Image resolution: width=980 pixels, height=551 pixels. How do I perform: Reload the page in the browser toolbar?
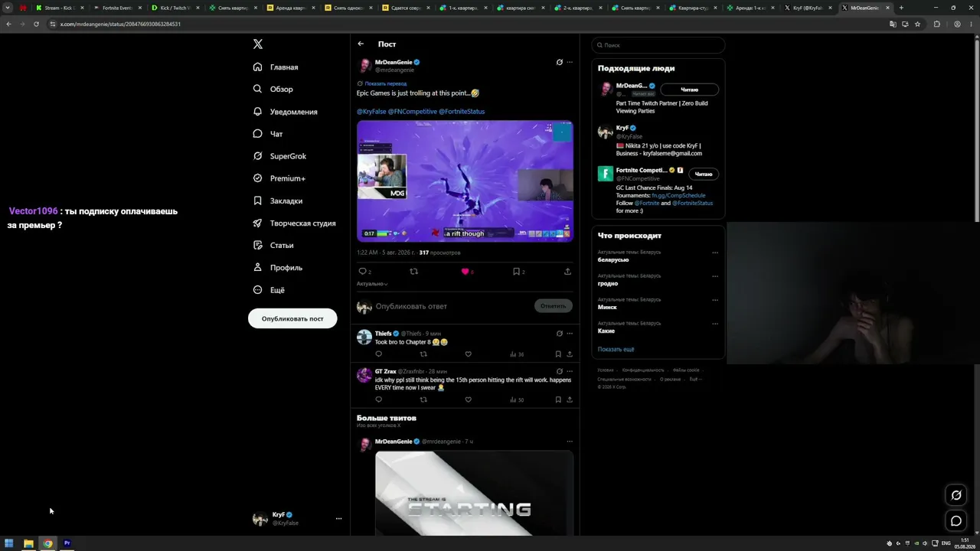click(x=36, y=24)
